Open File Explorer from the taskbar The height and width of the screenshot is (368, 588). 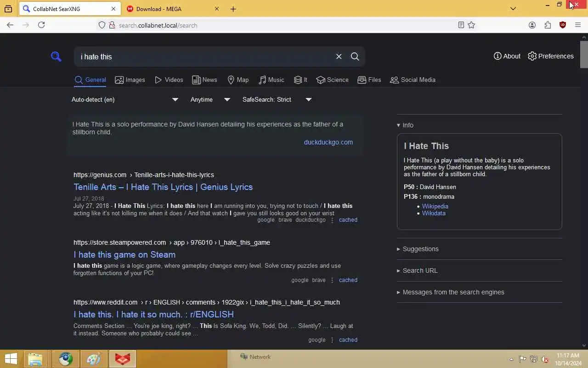point(35,359)
